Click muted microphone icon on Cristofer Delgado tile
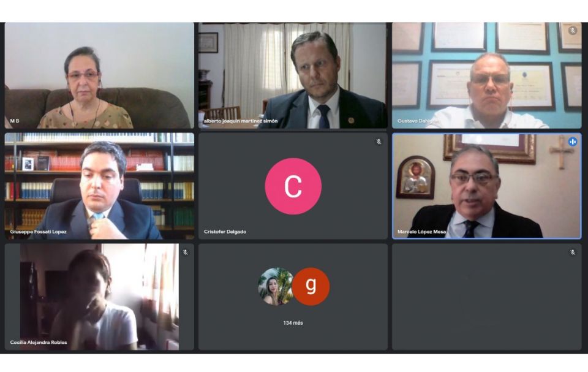Image resolution: width=588 pixels, height=372 pixels. (379, 142)
